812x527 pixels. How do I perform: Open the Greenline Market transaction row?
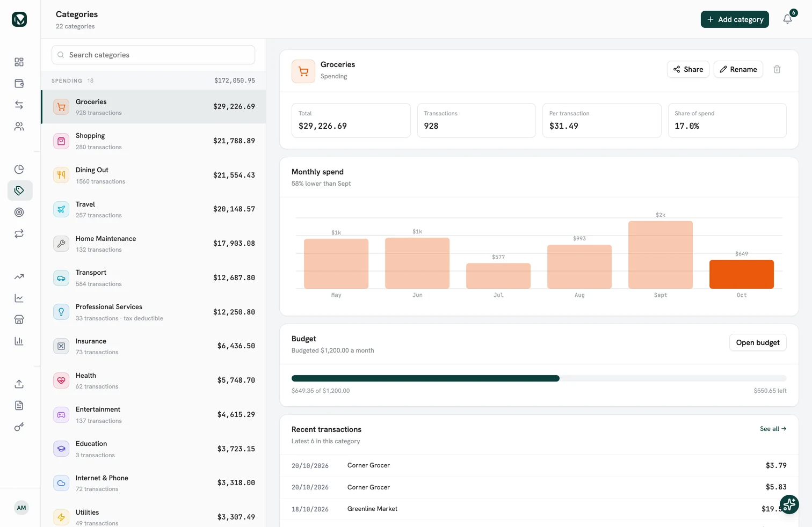[539, 509]
